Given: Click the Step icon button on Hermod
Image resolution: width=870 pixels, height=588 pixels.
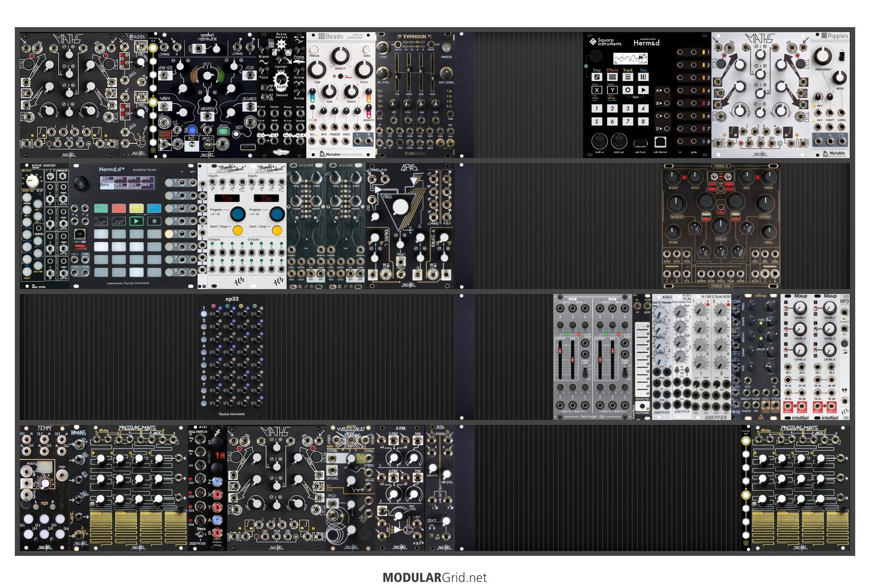Looking at the screenshot, I should tap(597, 77).
